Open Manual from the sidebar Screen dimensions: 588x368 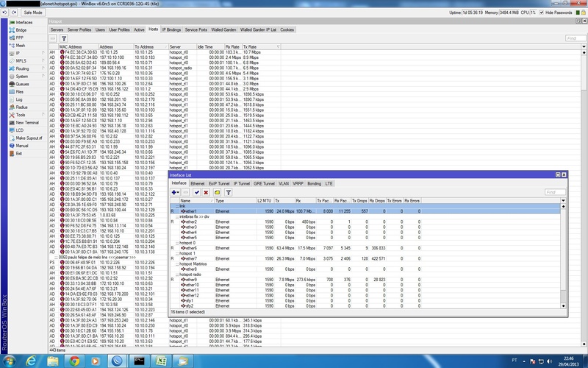tap(22, 146)
